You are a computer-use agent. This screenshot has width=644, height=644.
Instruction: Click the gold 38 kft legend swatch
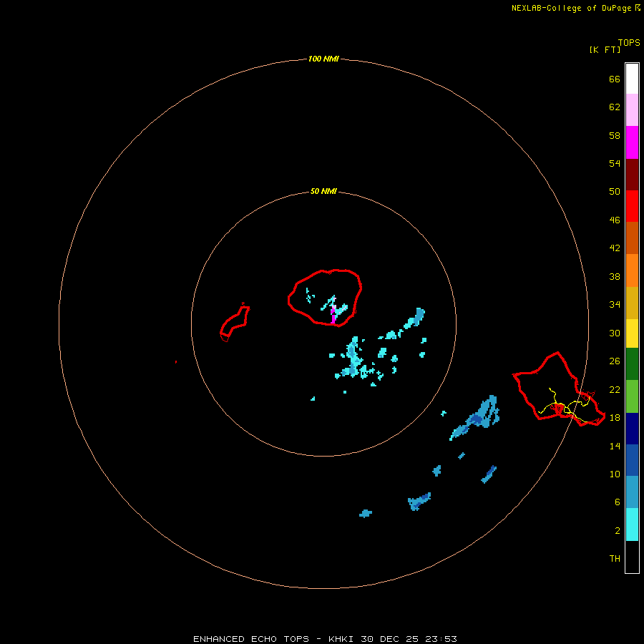tap(632, 303)
